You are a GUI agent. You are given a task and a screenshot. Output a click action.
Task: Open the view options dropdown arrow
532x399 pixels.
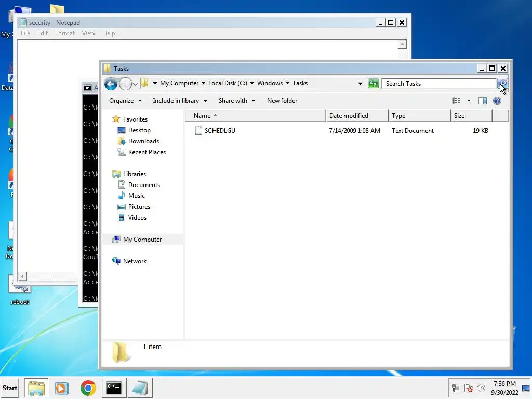469,101
